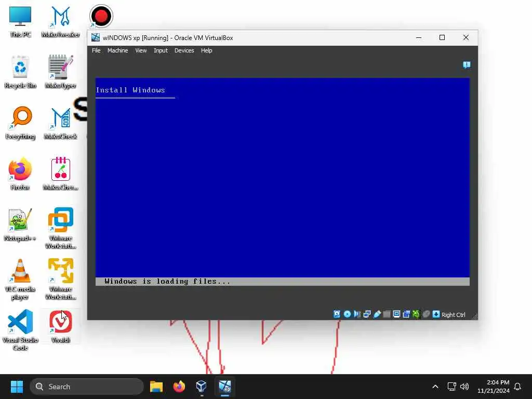Select the This PC desktop icon

[x=20, y=21]
